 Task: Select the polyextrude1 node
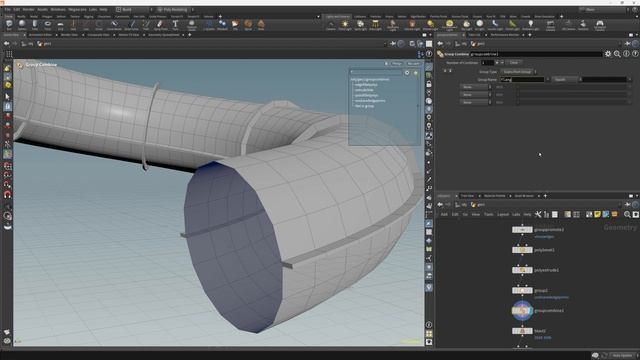(522, 270)
